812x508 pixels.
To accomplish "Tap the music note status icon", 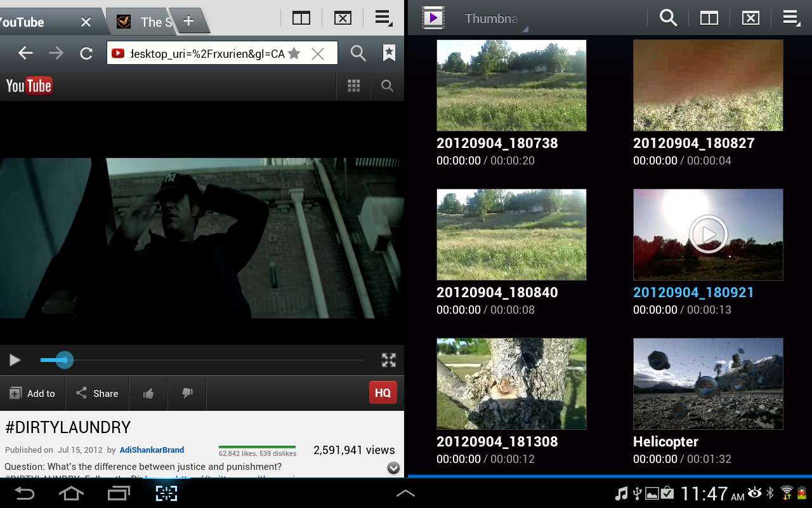I will click(x=622, y=493).
